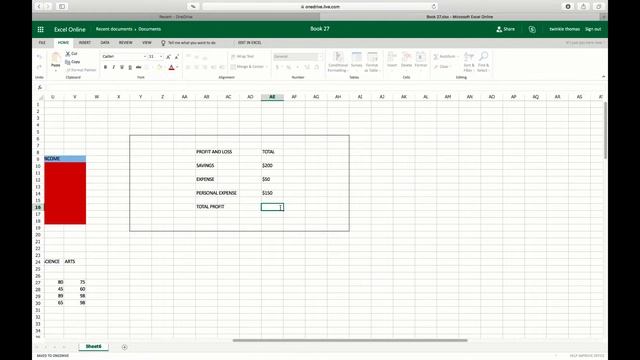Click the Sign out link

pyautogui.click(x=593, y=29)
